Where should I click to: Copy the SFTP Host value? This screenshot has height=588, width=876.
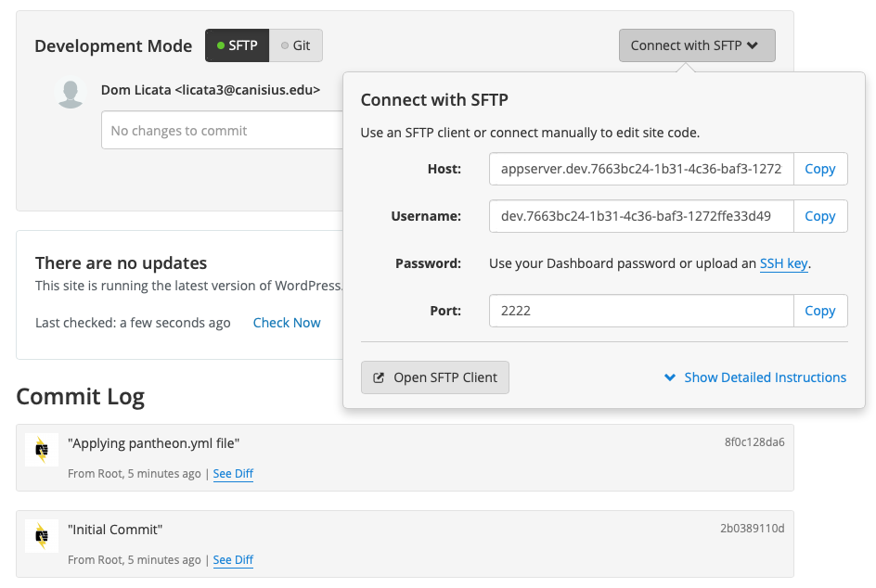[x=819, y=169]
